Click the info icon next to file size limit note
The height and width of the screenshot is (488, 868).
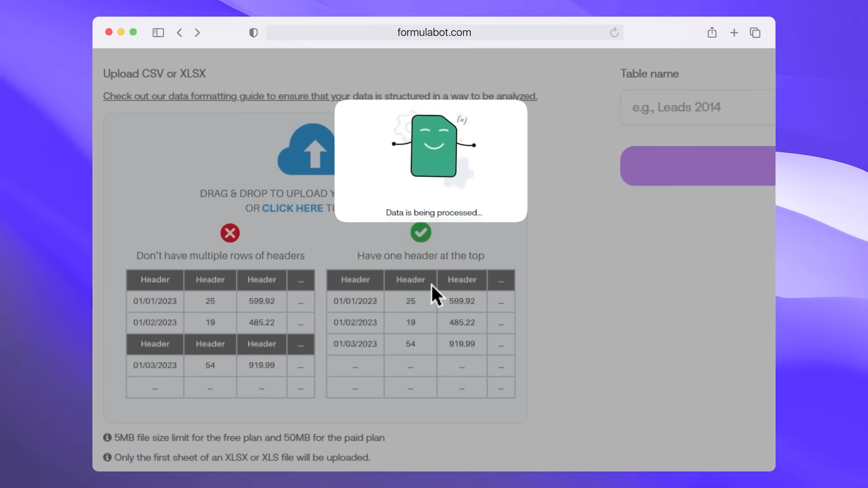click(107, 437)
